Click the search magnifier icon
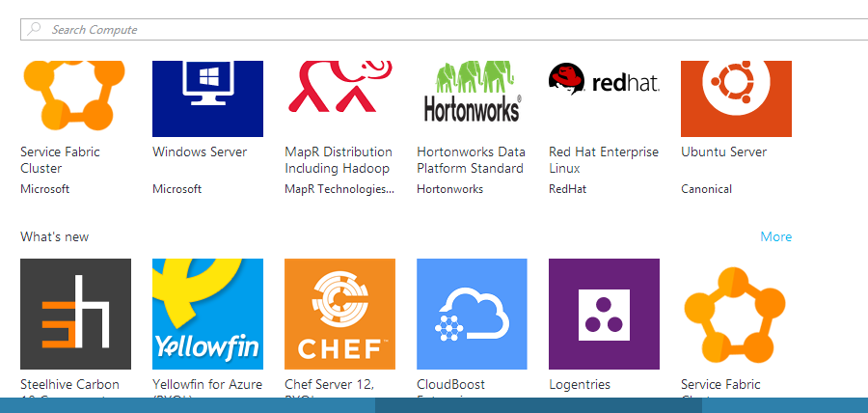 click(x=34, y=29)
